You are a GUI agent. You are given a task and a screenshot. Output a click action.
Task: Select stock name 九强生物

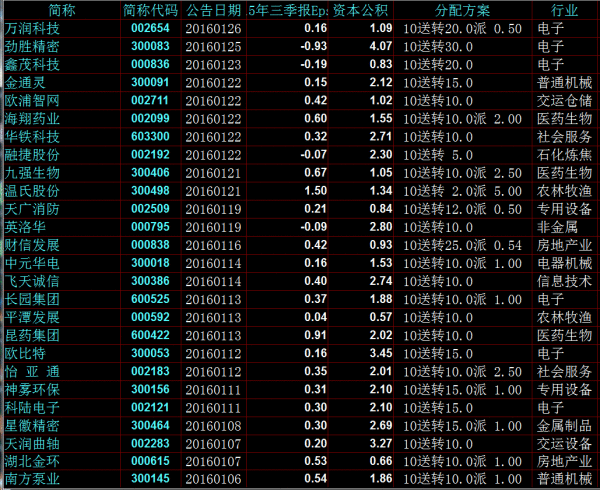pyautogui.click(x=32, y=173)
